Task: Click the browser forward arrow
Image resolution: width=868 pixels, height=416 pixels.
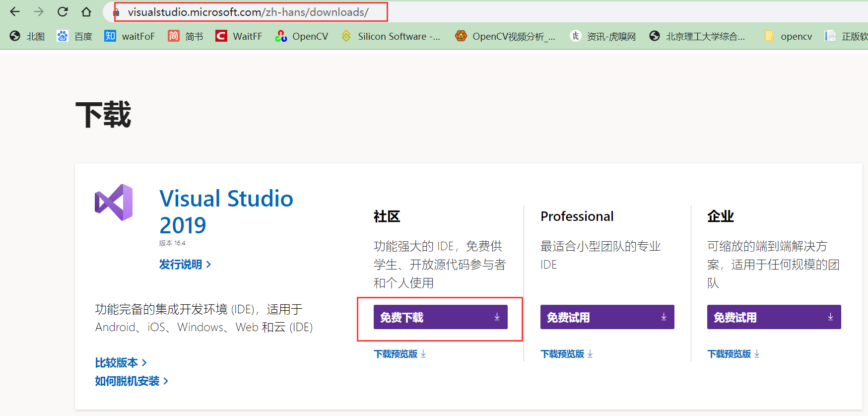Action: click(39, 11)
